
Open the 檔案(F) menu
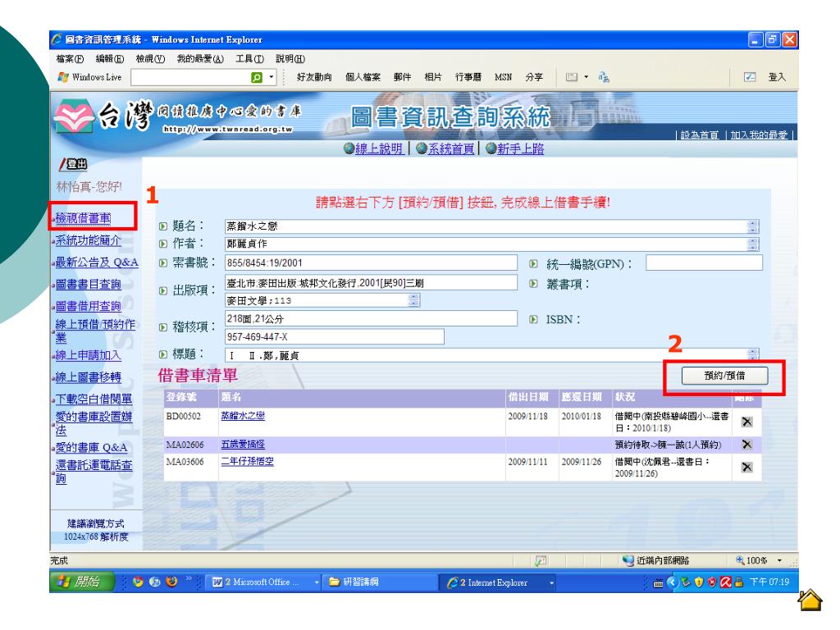[x=70, y=59]
